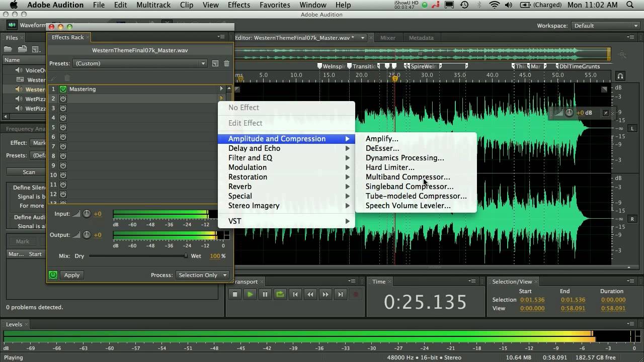Choose Multiband Compressor from submenu

(408, 177)
